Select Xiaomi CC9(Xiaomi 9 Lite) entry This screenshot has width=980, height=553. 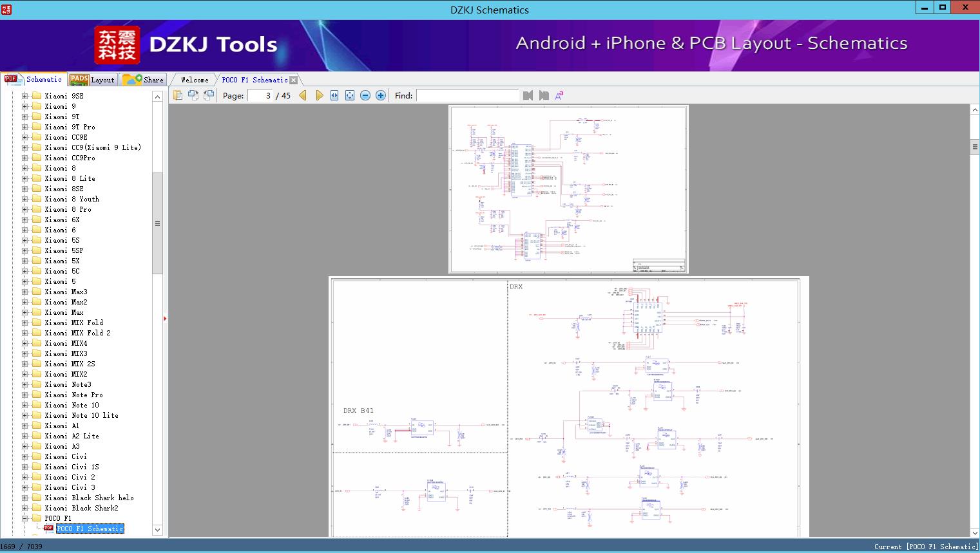93,147
